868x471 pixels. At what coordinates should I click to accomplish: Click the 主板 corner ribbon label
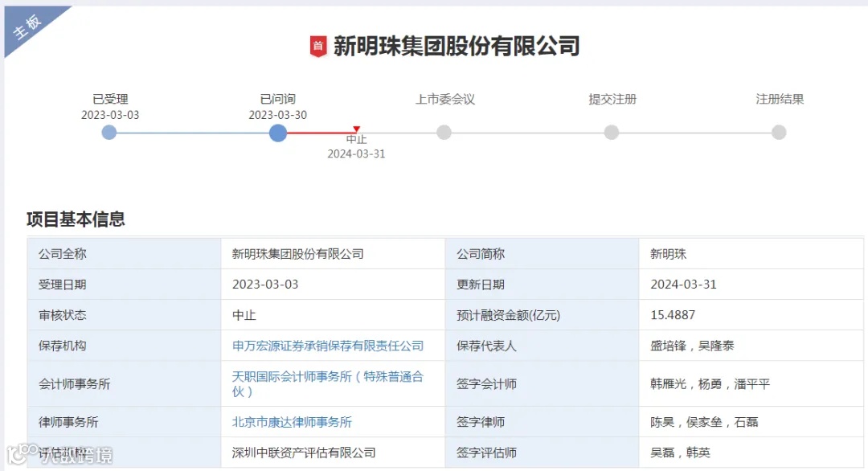[x=27, y=26]
